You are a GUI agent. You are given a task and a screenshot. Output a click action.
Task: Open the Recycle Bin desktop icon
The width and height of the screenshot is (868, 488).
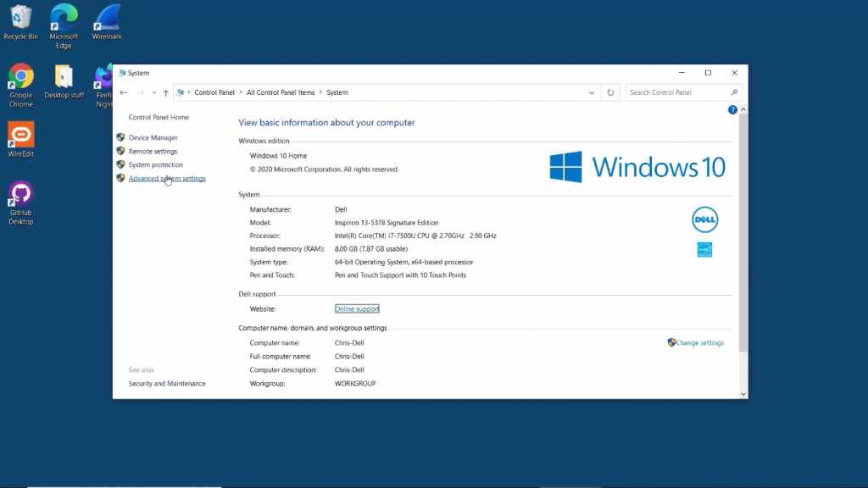tap(21, 22)
